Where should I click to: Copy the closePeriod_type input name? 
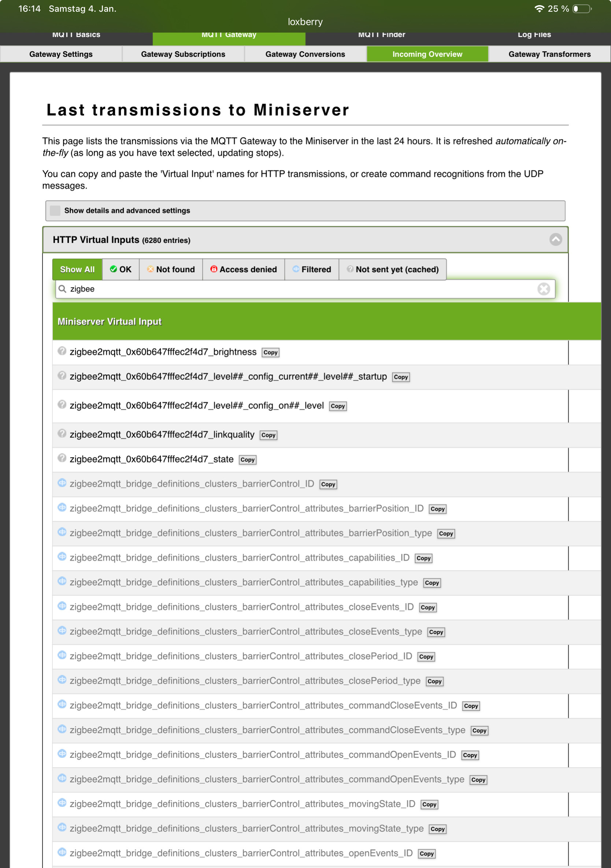click(434, 681)
